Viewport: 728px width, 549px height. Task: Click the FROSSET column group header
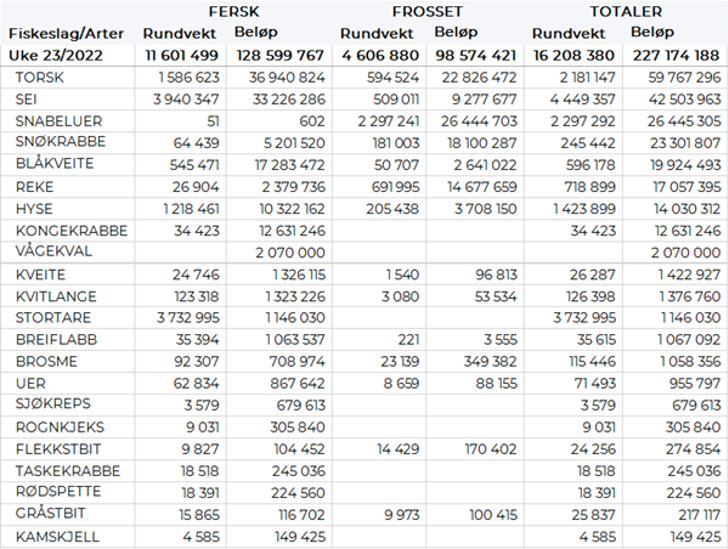427,11
